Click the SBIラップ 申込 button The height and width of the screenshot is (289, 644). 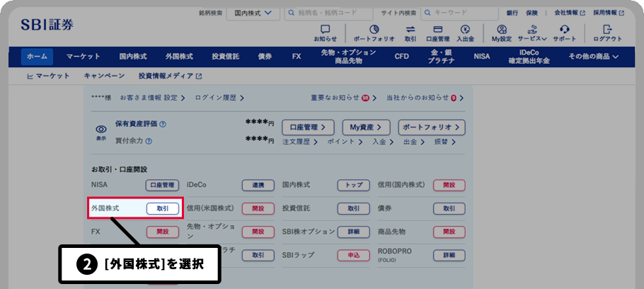354,255
